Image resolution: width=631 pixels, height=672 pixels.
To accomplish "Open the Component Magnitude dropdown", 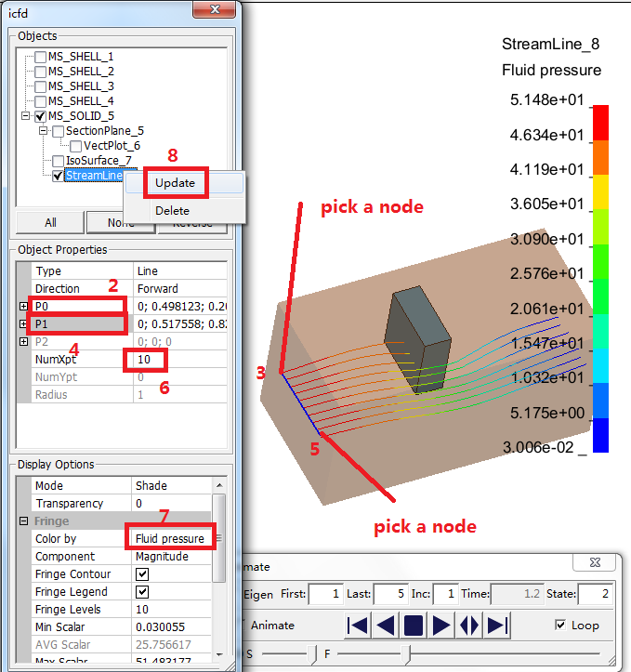I will click(171, 557).
